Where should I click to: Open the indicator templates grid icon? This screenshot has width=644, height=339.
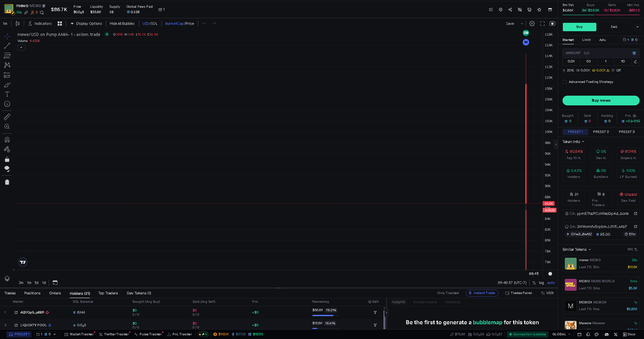click(60, 24)
